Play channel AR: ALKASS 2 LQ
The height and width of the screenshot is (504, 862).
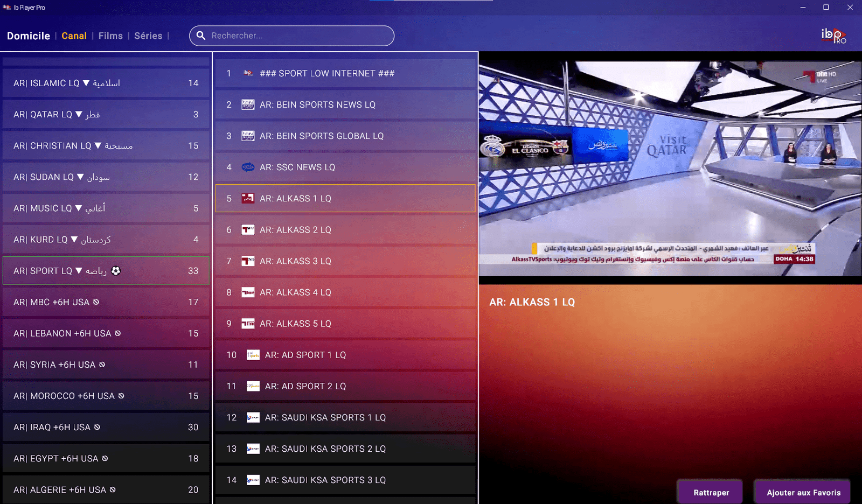[x=345, y=229]
